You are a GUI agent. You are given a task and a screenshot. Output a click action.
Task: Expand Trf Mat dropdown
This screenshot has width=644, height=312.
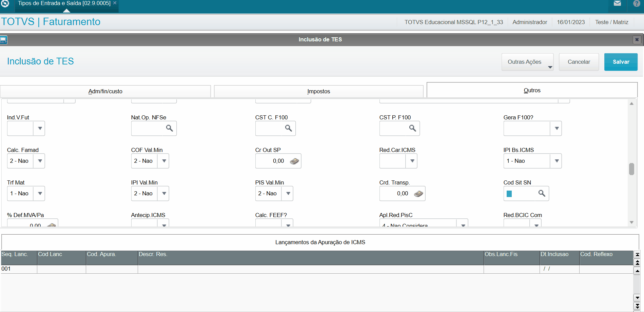39,194
